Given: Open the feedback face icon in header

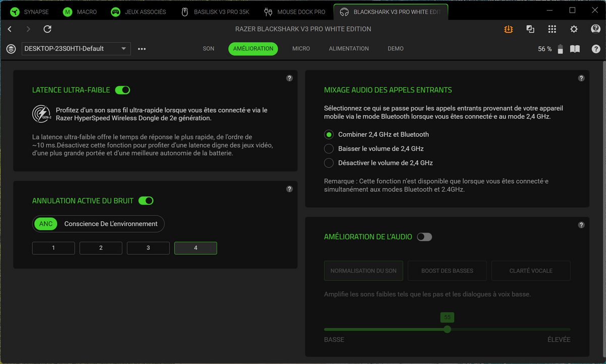Looking at the screenshot, I should pyautogui.click(x=596, y=29).
